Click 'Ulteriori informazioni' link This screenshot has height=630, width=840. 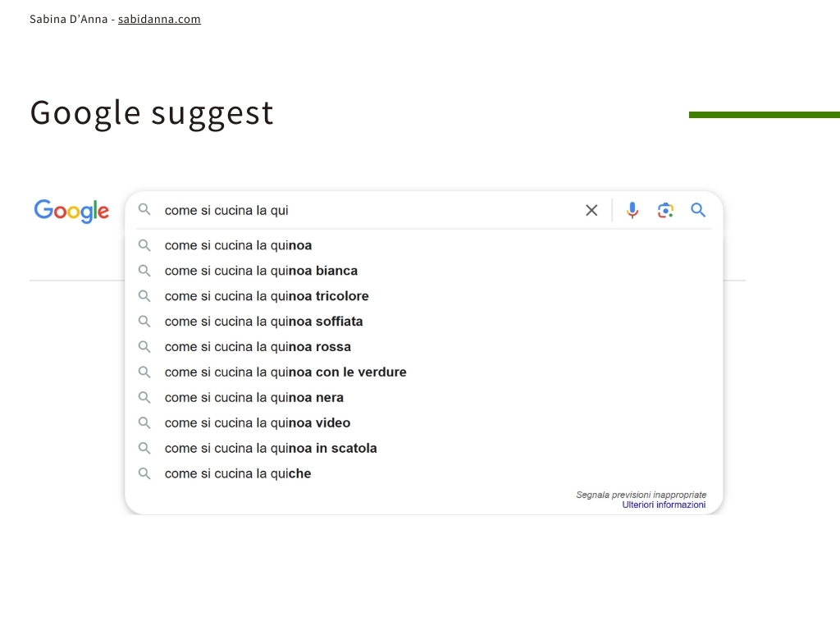[x=664, y=504]
